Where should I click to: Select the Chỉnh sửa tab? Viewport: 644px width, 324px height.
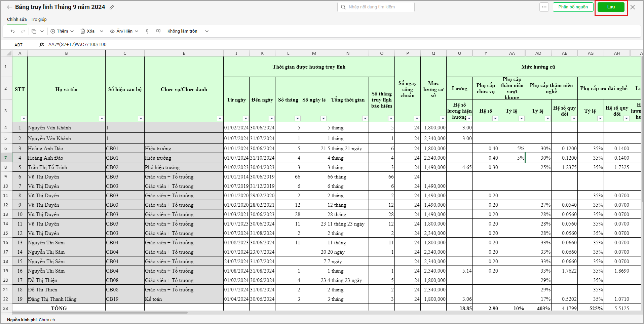(x=17, y=19)
